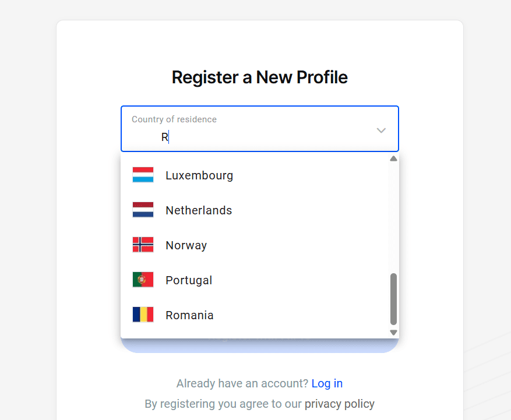Choose Netherlands in the dropdown list
This screenshot has height=420, width=511.
pyautogui.click(x=199, y=210)
